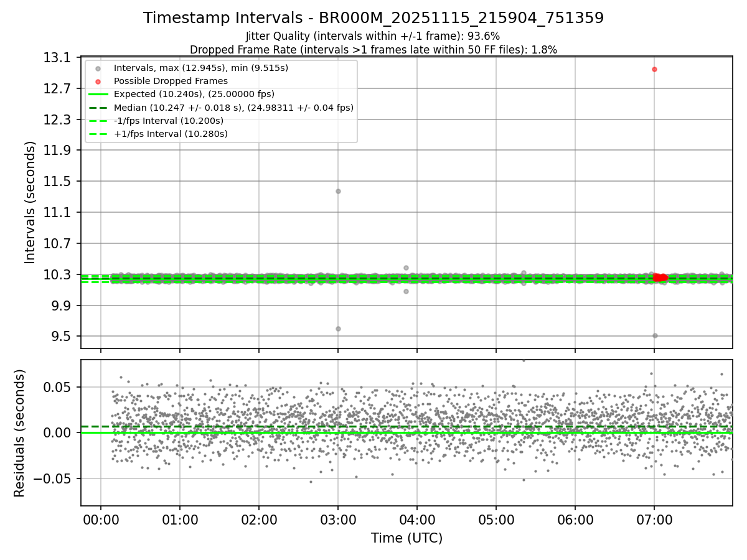Click the solid green Expected line legend sample
This screenshot has width=747, height=560.
[98, 95]
